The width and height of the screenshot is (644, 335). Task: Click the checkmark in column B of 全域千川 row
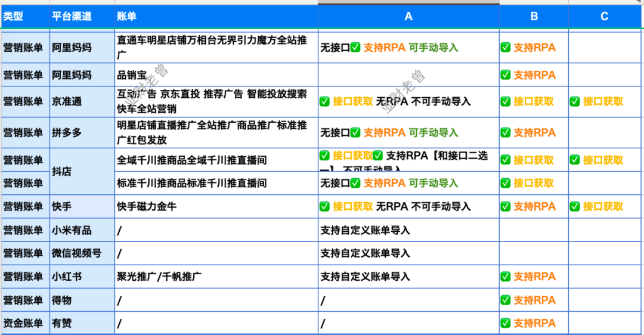click(x=506, y=160)
